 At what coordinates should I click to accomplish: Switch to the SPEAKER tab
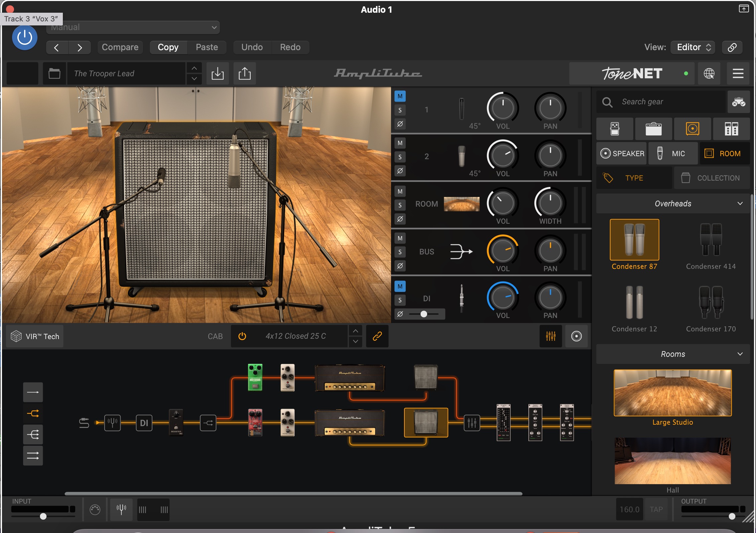(622, 153)
